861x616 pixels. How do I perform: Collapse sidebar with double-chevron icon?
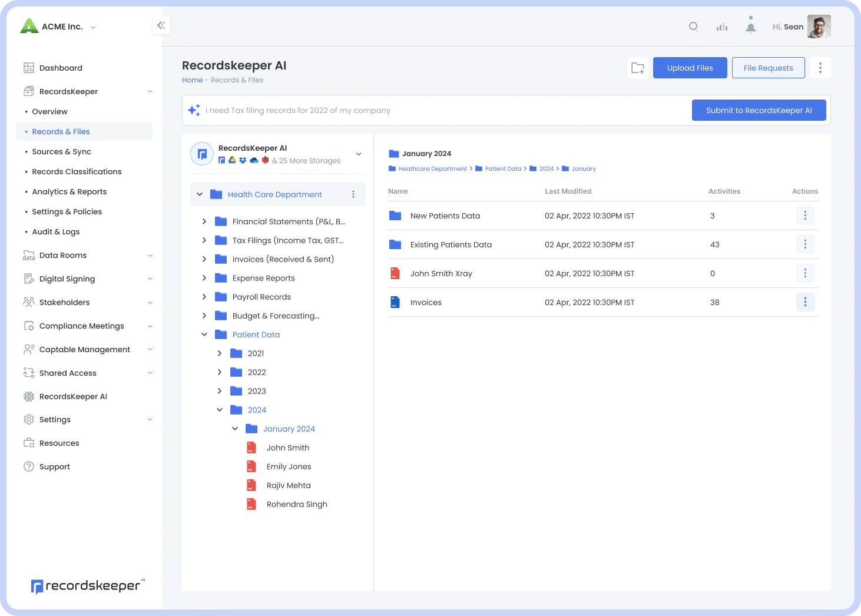(x=161, y=25)
